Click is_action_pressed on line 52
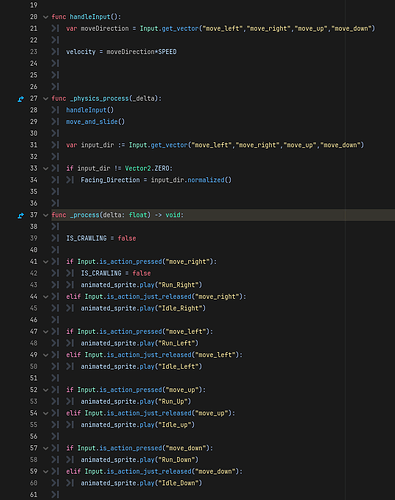395x500 pixels. coord(131,390)
